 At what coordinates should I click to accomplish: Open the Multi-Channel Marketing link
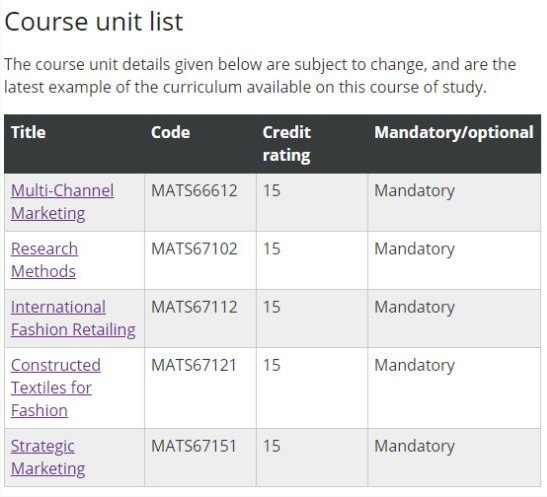click(62, 202)
